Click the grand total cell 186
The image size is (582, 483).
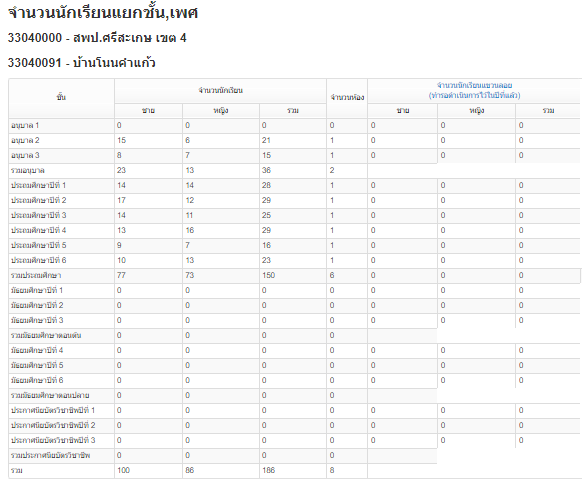[x=268, y=470]
